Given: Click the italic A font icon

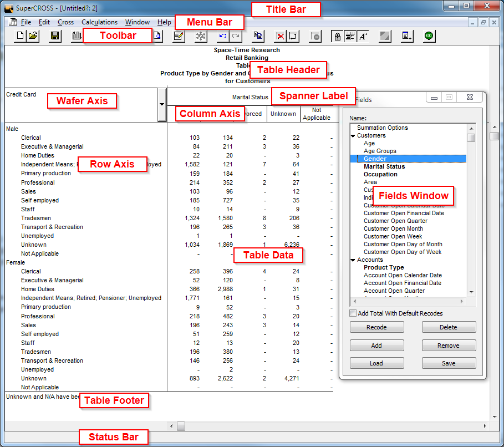Looking at the screenshot, I should [363, 36].
